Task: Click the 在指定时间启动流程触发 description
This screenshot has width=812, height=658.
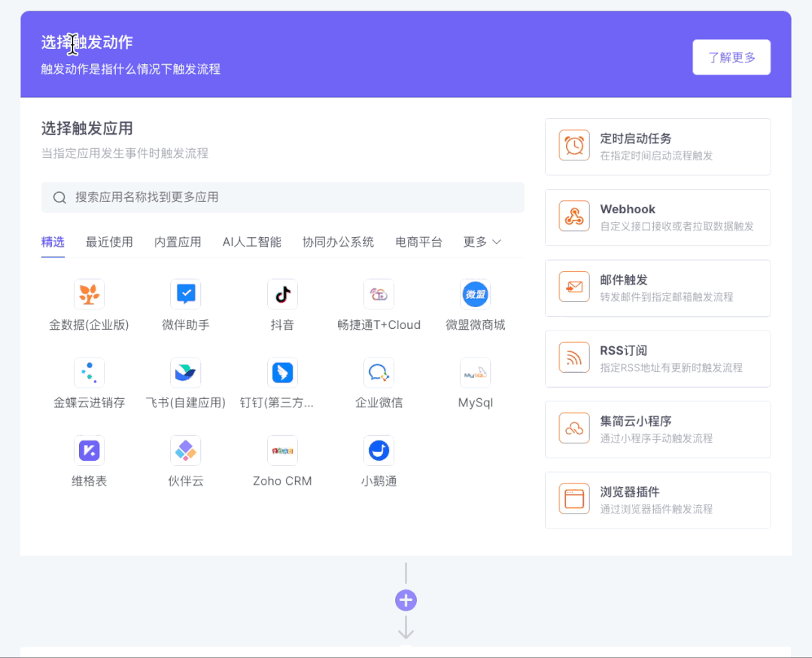Action: point(656,155)
